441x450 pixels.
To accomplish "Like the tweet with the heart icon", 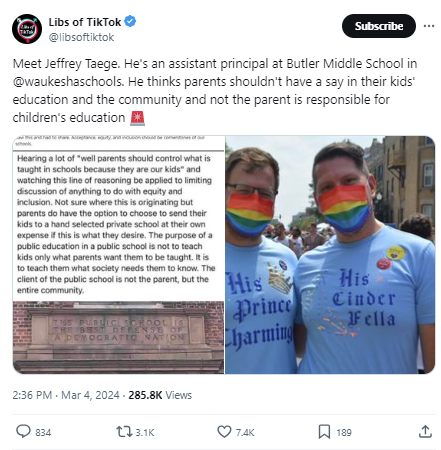I will tap(224, 431).
